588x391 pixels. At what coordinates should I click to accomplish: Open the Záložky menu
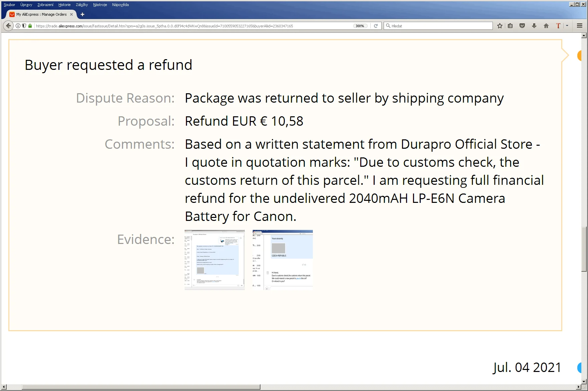point(82,5)
